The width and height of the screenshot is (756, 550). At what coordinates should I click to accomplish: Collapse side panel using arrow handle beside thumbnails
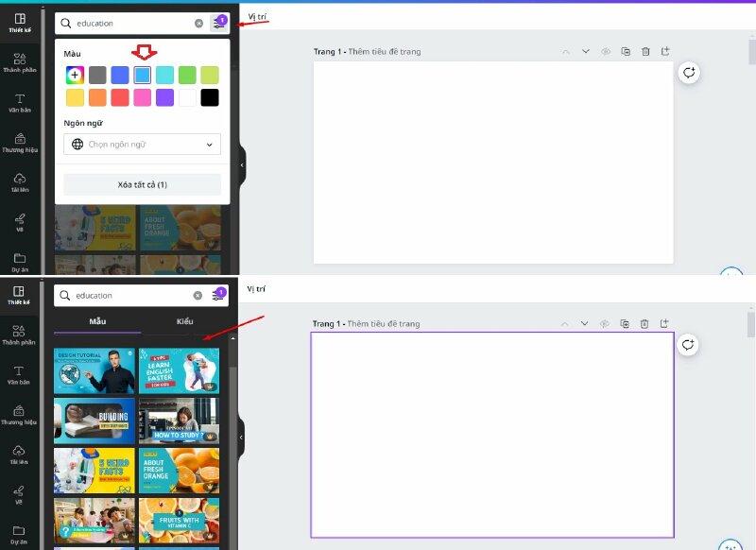[x=242, y=438]
